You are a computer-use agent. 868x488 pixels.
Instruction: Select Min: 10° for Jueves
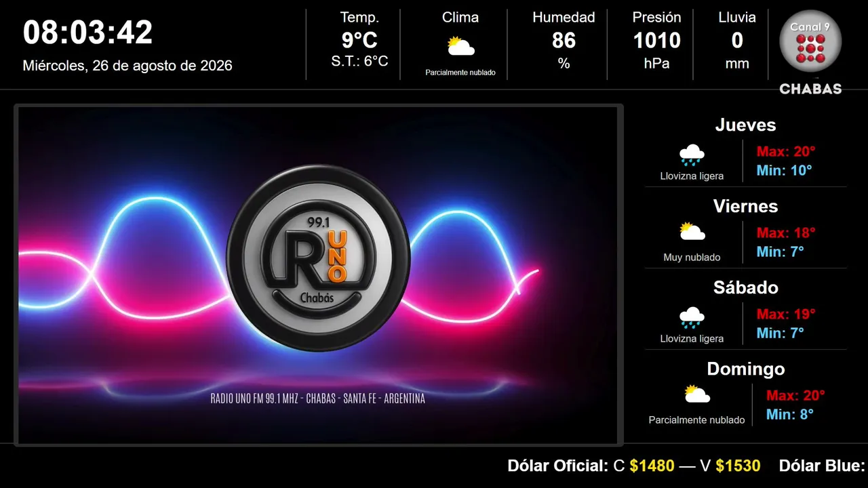784,171
